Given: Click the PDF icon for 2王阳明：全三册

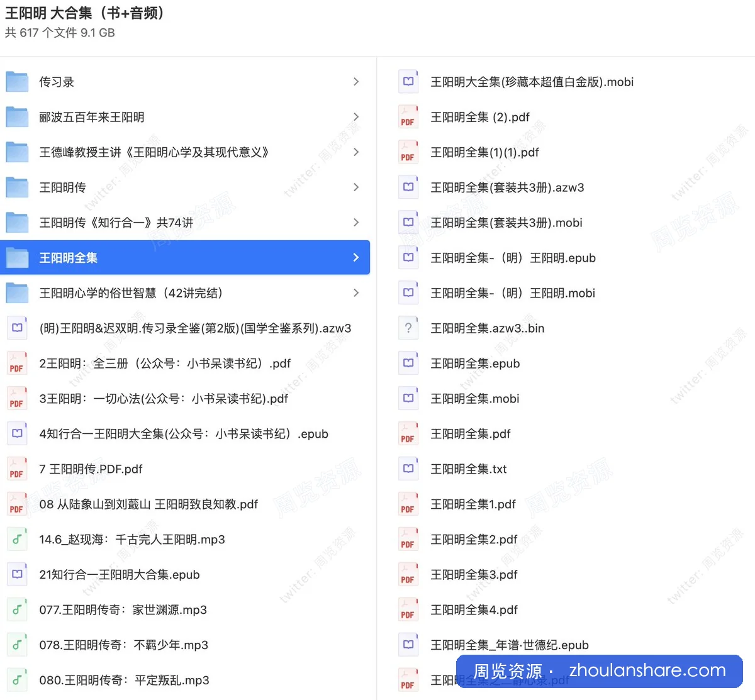Looking at the screenshot, I should click(x=17, y=364).
